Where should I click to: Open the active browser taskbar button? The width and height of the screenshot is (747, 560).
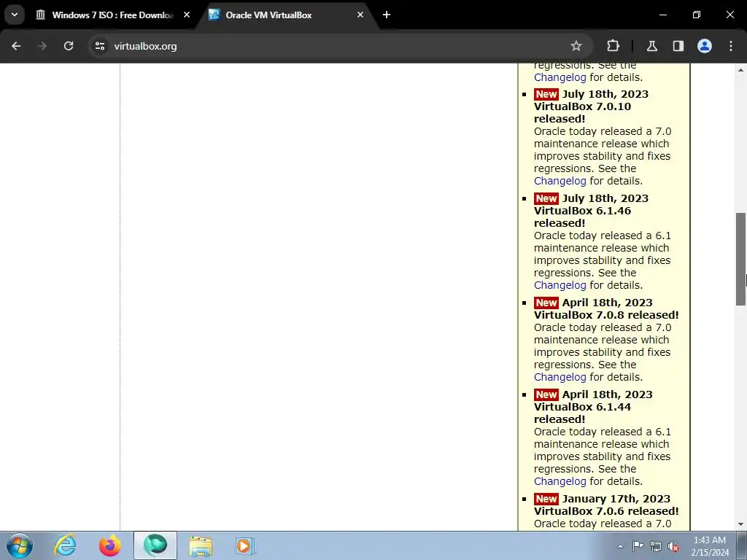click(x=155, y=545)
